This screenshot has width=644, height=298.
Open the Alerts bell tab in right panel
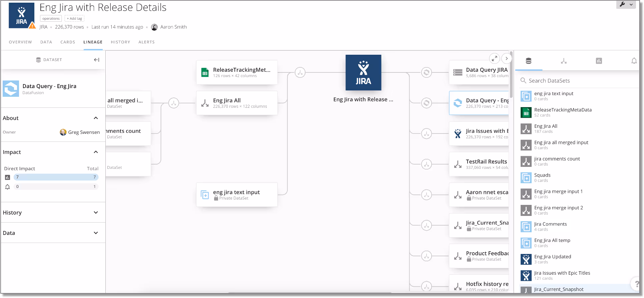click(x=634, y=61)
